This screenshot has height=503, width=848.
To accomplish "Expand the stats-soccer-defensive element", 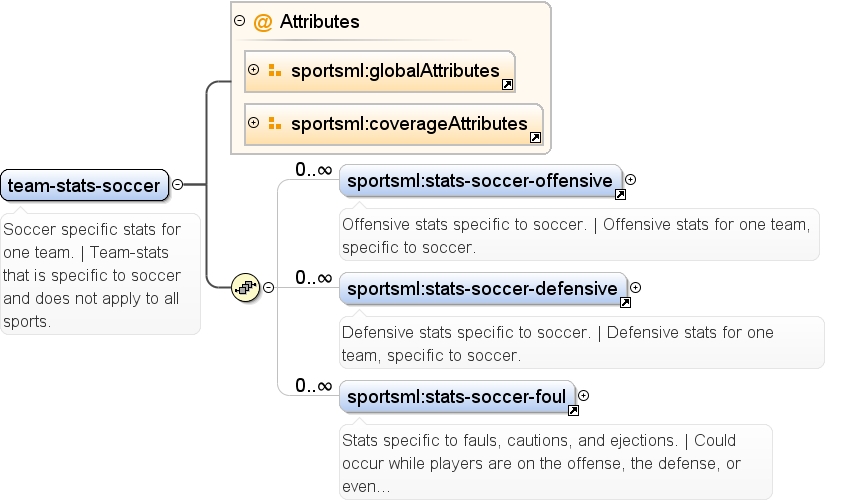I will point(635,287).
